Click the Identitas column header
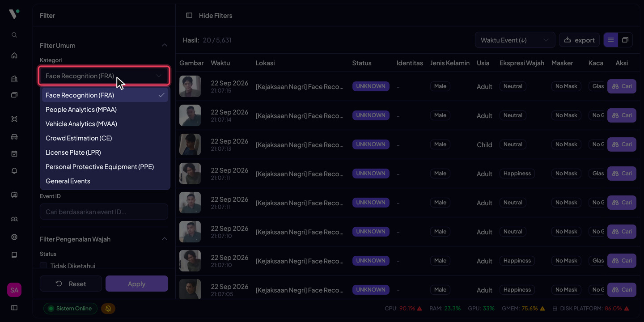 tap(410, 63)
